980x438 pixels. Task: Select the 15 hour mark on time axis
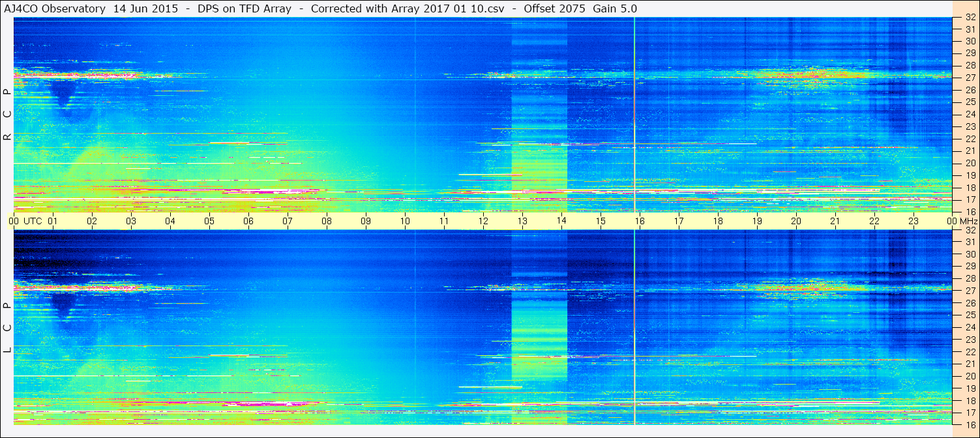click(601, 221)
